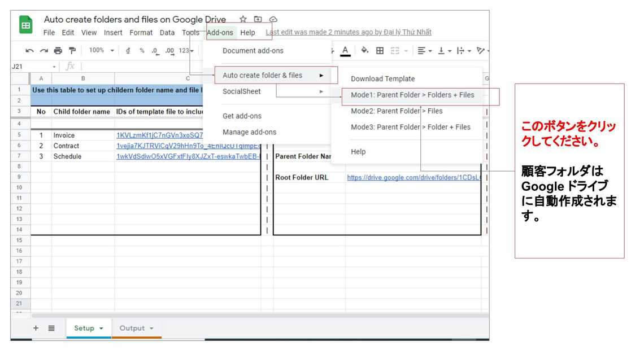This screenshot has height=351, width=644.
Task: Click the Redo arrow icon
Action: tap(43, 51)
